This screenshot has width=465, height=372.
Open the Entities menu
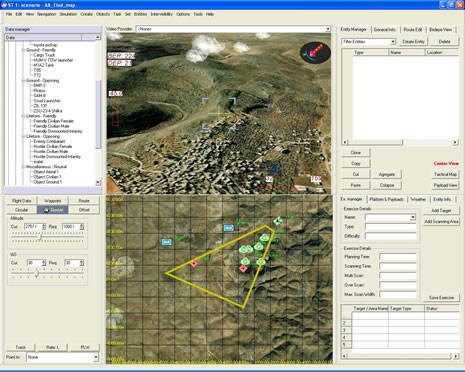pos(140,14)
